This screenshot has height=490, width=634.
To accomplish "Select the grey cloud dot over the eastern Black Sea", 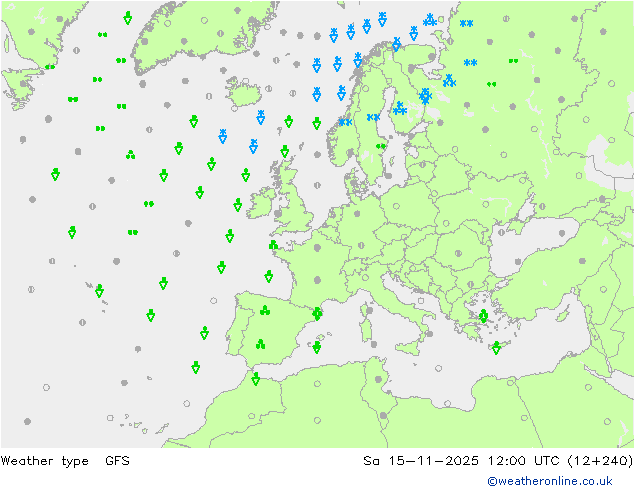I will point(562,233).
